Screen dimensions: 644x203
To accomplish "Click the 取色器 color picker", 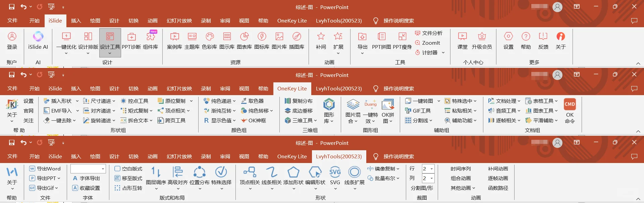I will coord(252,101).
